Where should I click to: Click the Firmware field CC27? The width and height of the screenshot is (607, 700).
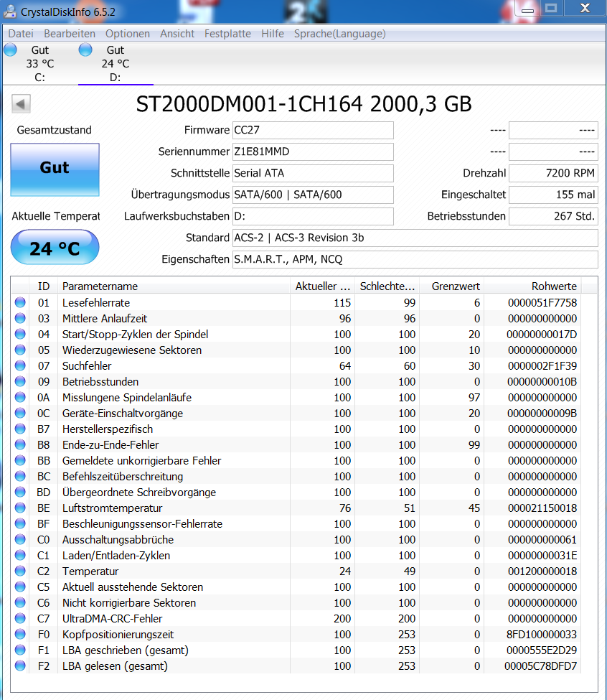tap(313, 130)
